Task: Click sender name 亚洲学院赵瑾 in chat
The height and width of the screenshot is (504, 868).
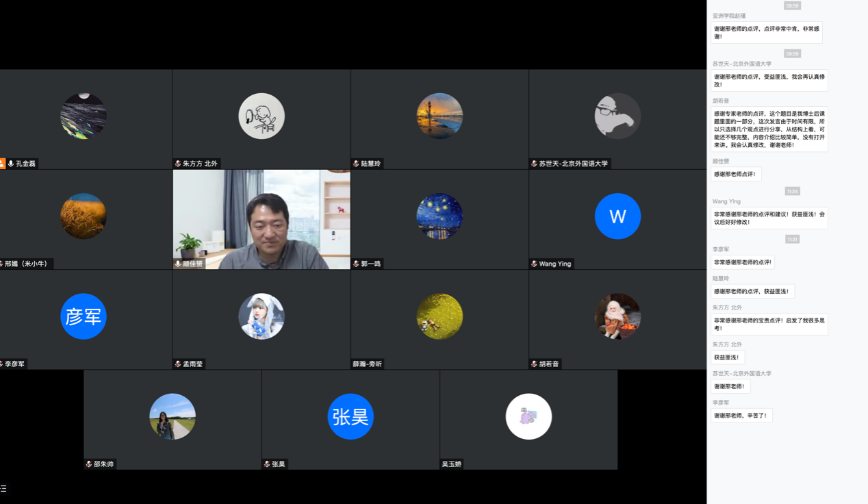Action: tap(729, 16)
